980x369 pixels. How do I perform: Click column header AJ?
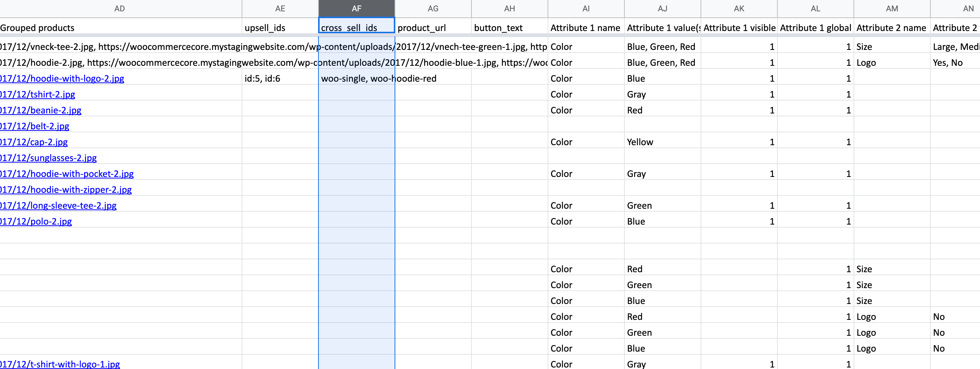[x=662, y=8]
